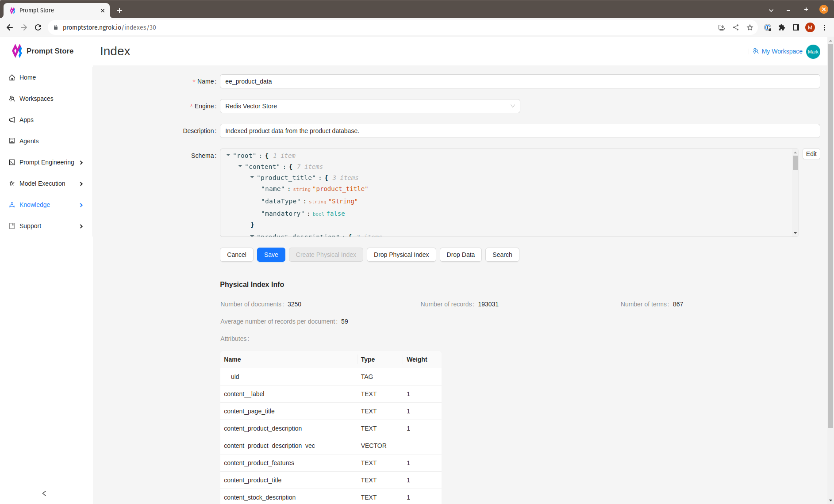Open the Home menu item
This screenshot has width=834, height=504.
46,77
